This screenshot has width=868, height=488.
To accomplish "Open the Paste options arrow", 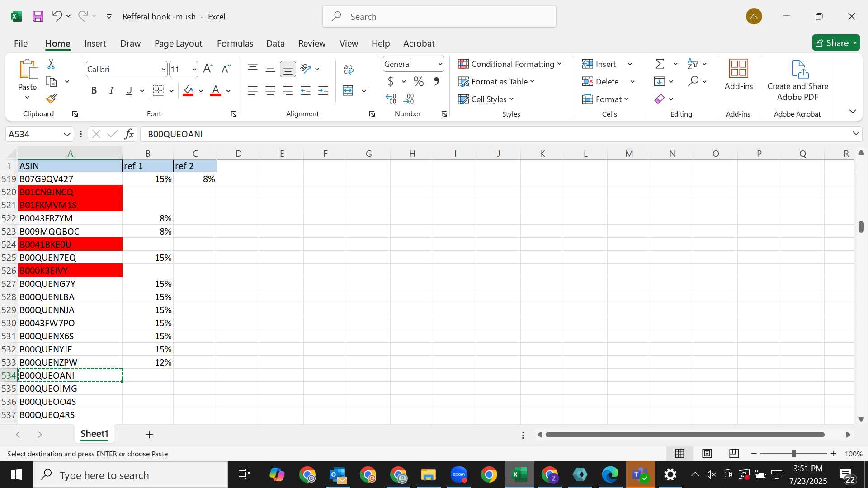I will (x=27, y=98).
